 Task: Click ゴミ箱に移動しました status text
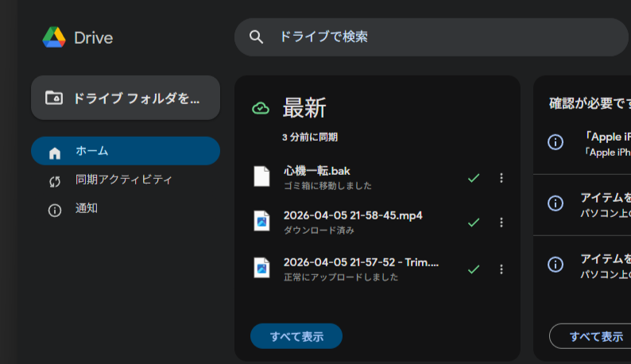(327, 186)
